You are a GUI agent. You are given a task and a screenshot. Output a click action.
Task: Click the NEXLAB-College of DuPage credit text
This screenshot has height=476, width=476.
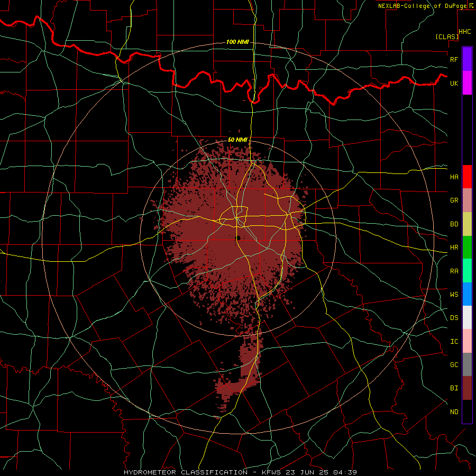pos(426,6)
